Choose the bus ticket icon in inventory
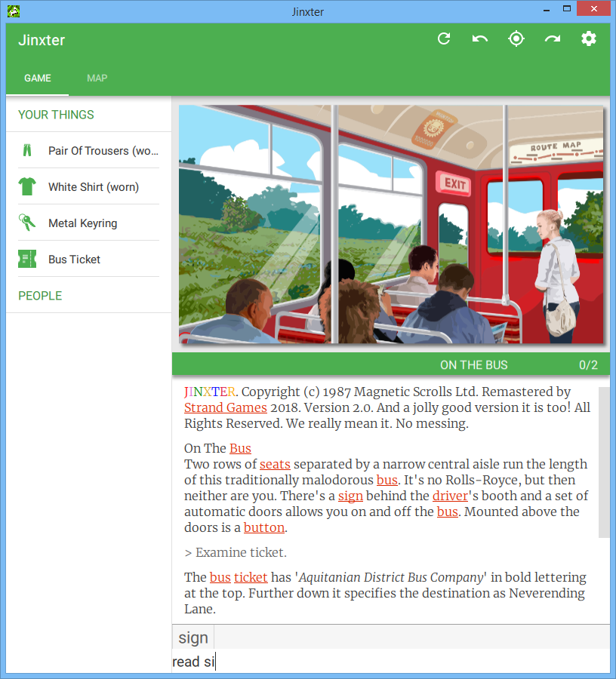616x679 pixels. 27,259
